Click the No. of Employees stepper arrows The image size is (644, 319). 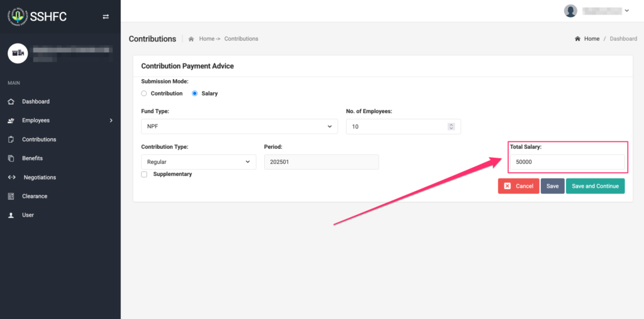point(451,126)
